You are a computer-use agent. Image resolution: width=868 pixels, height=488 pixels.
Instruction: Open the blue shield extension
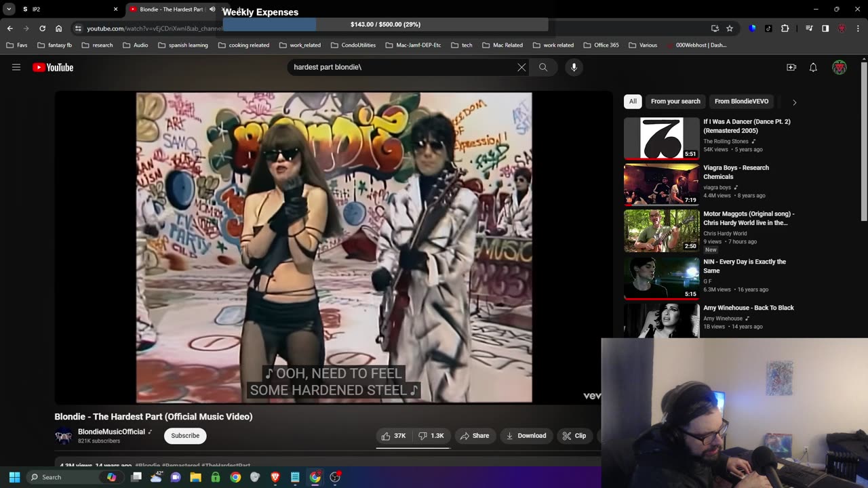tap(752, 28)
